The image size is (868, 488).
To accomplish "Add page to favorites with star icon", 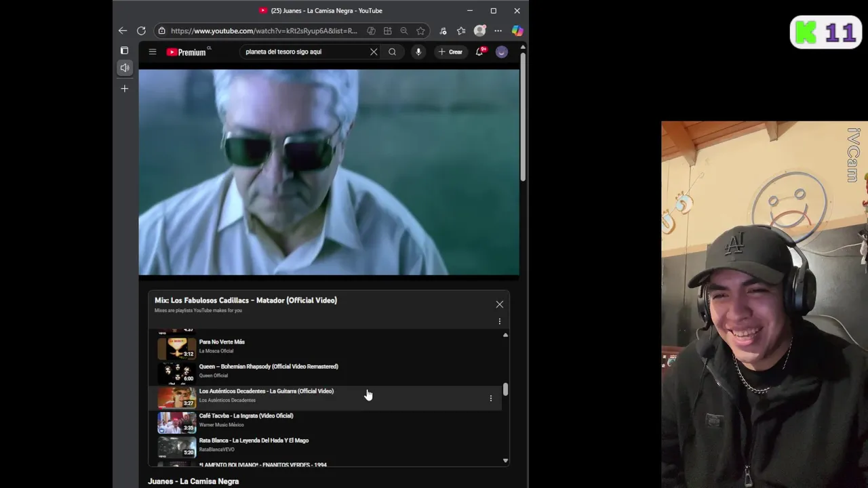I will (x=420, y=30).
